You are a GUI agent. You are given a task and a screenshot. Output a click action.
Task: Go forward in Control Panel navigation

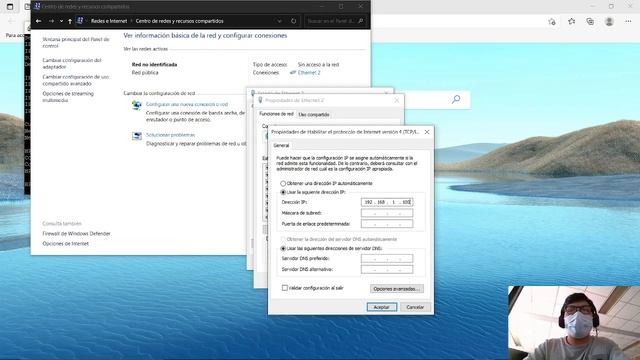51,21
